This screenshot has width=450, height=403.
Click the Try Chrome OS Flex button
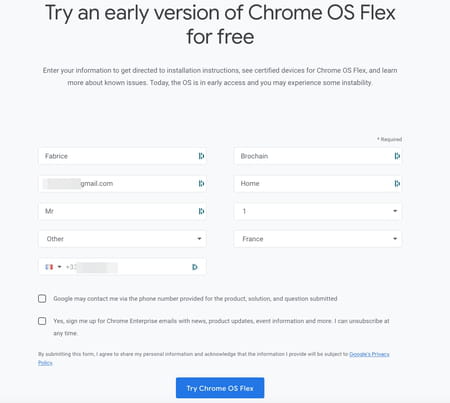pyautogui.click(x=220, y=388)
